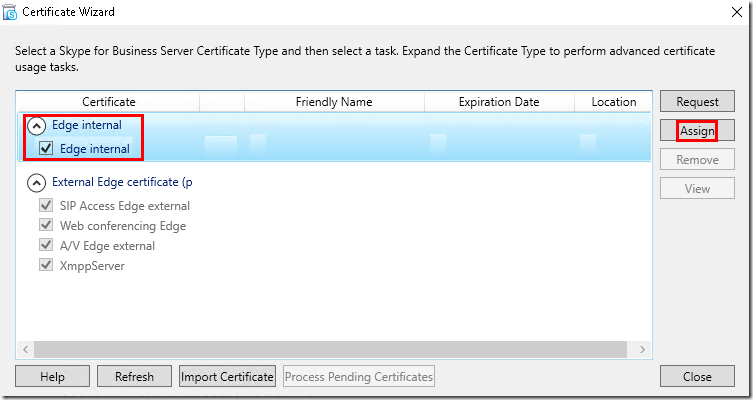Sort by the Friendly Name column header

(334, 102)
